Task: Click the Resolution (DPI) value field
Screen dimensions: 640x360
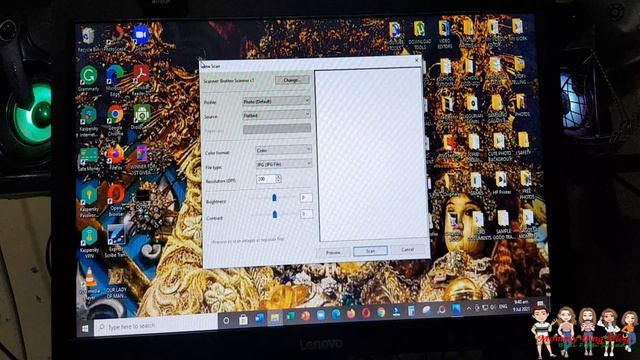Action: pos(266,179)
